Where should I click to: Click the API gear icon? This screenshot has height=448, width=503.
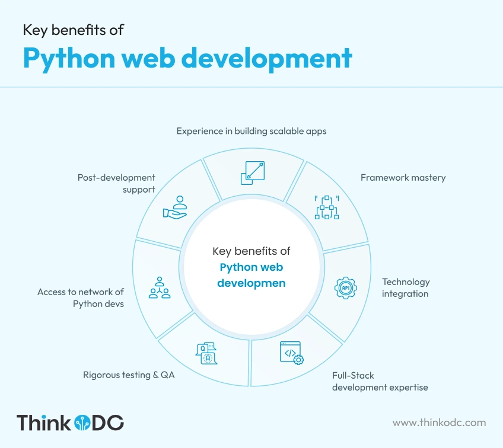[x=345, y=288]
